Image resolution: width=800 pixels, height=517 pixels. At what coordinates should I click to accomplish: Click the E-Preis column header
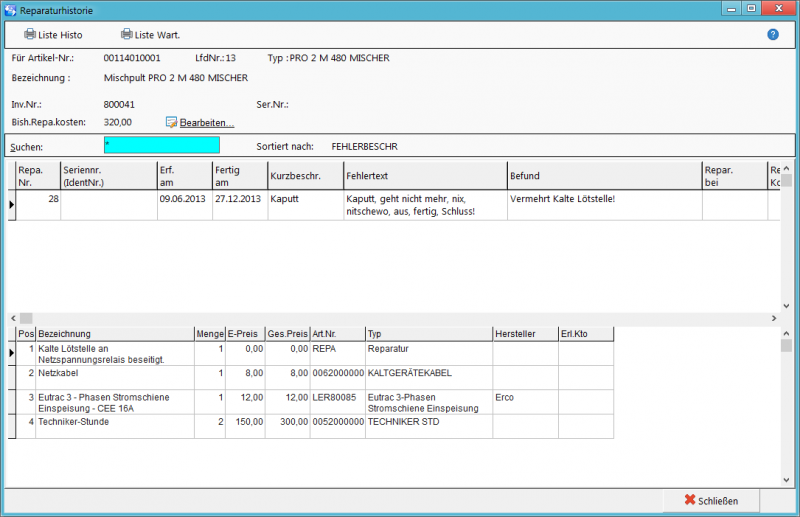coord(245,334)
